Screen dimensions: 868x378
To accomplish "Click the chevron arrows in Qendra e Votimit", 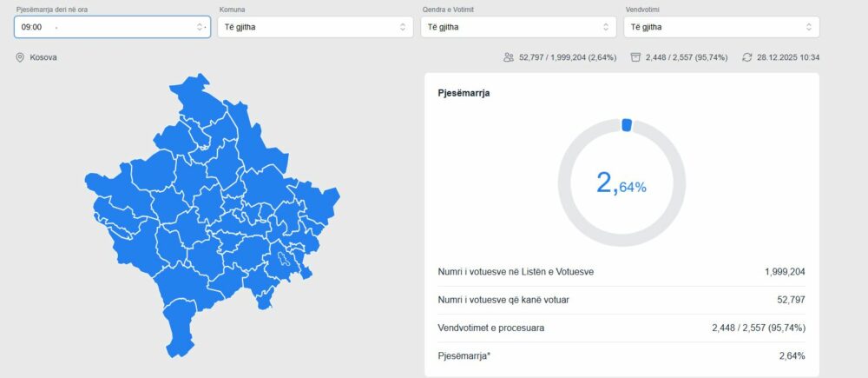I will click(x=605, y=27).
